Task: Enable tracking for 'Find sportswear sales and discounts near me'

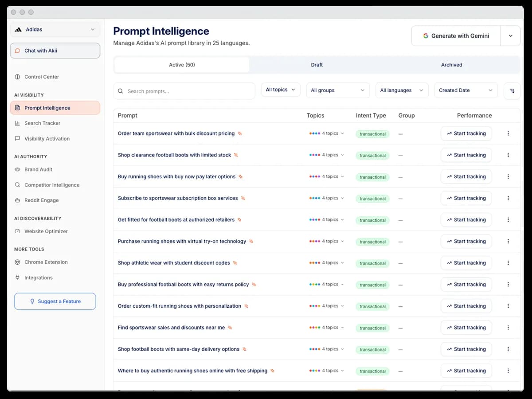Action: (x=466, y=327)
